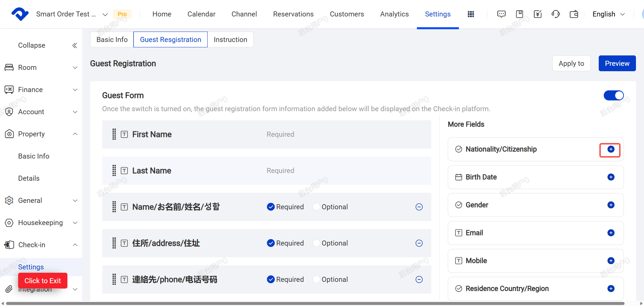The height and width of the screenshot is (306, 644).
Task: Go to the Home menu
Action: pos(162,14)
